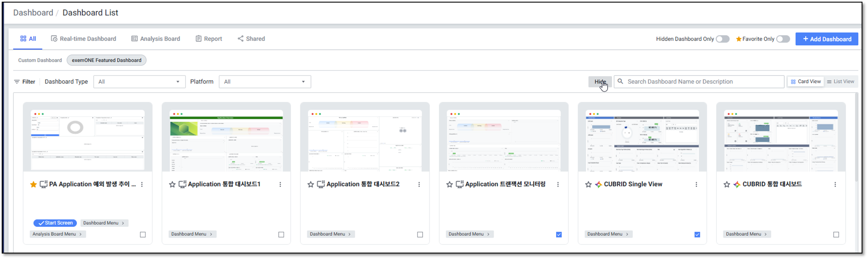Viewport: 868px width, 259px height.
Task: Click the search magnifier icon
Action: (620, 81)
